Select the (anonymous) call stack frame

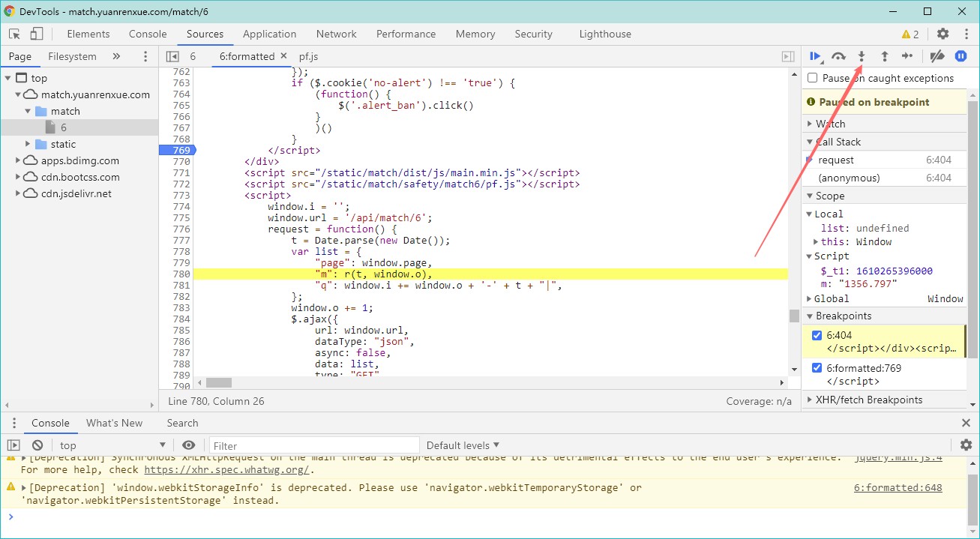pos(884,178)
